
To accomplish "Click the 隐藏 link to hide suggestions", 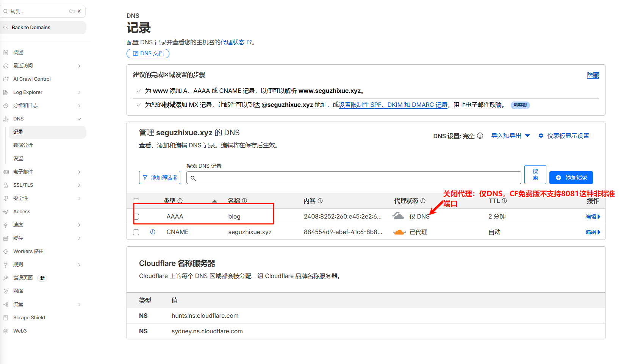I will pyautogui.click(x=593, y=75).
